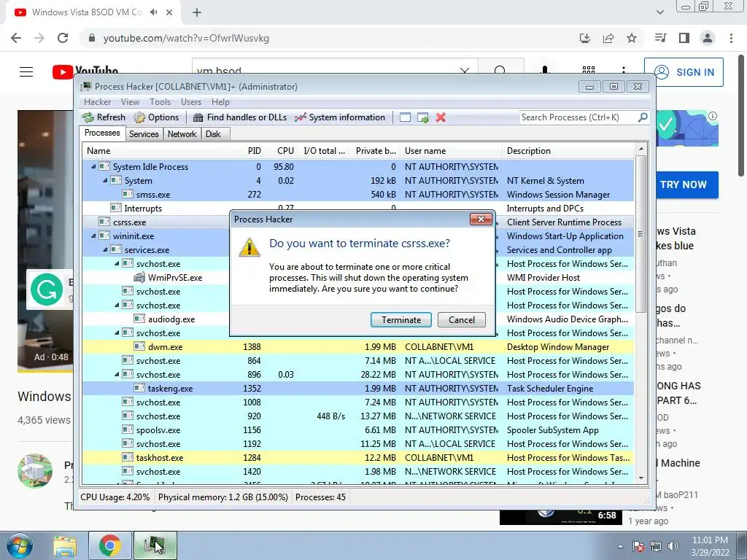
Task: Select the taskhost.exe process row
Action: 358,458
